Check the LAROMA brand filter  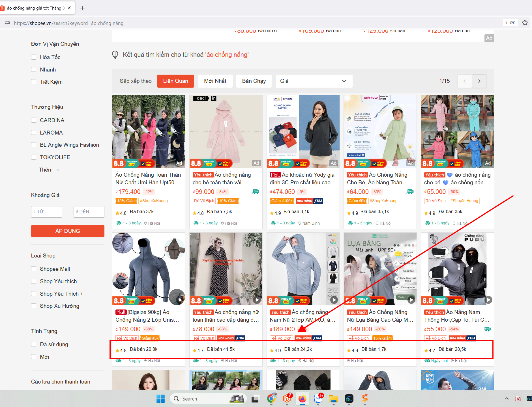(34, 133)
